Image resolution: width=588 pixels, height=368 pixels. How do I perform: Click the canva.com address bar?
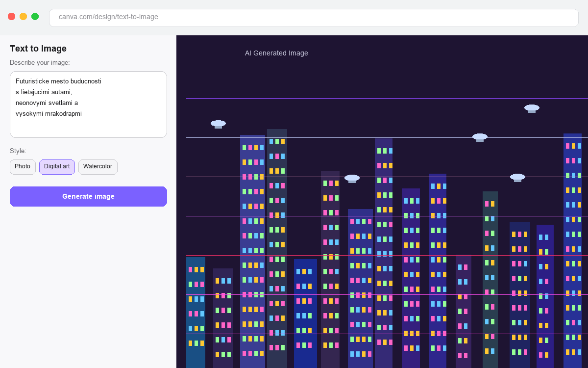click(x=314, y=17)
